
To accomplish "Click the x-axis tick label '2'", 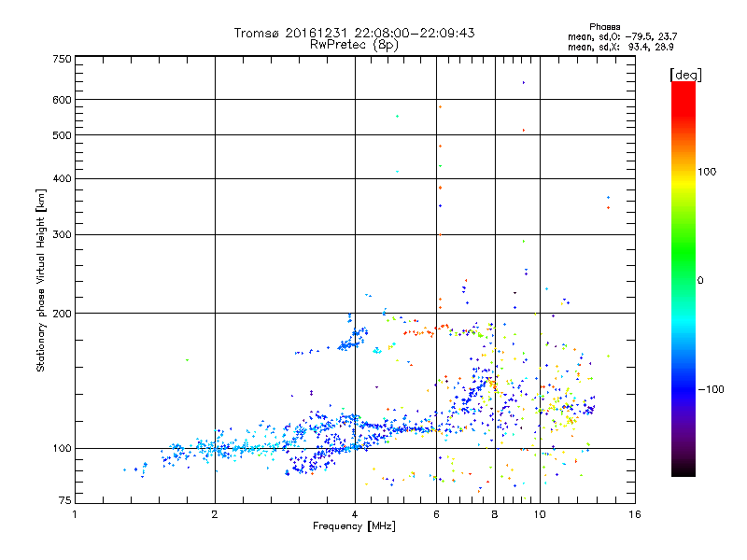I will point(215,514).
